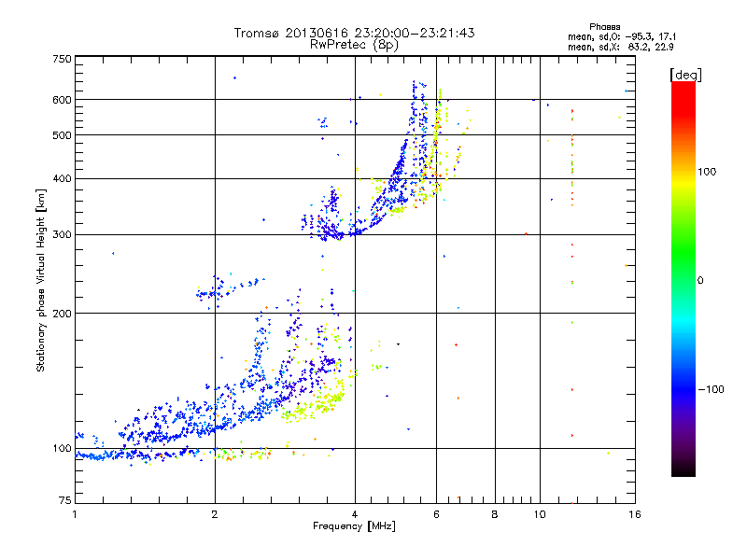Click the y-axis tick '75'
The width and height of the screenshot is (747, 560).
[65, 500]
